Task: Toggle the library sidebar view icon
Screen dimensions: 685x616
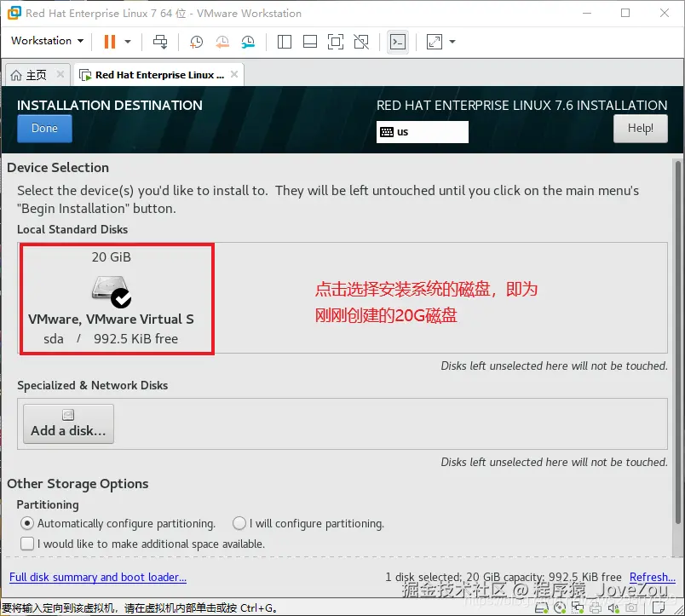Action: [285, 42]
